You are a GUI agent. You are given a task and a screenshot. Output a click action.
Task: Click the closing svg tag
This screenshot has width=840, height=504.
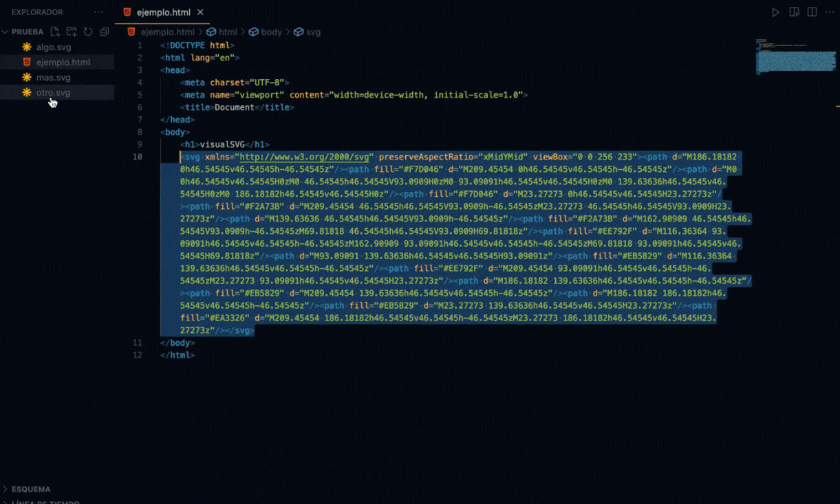(239, 330)
